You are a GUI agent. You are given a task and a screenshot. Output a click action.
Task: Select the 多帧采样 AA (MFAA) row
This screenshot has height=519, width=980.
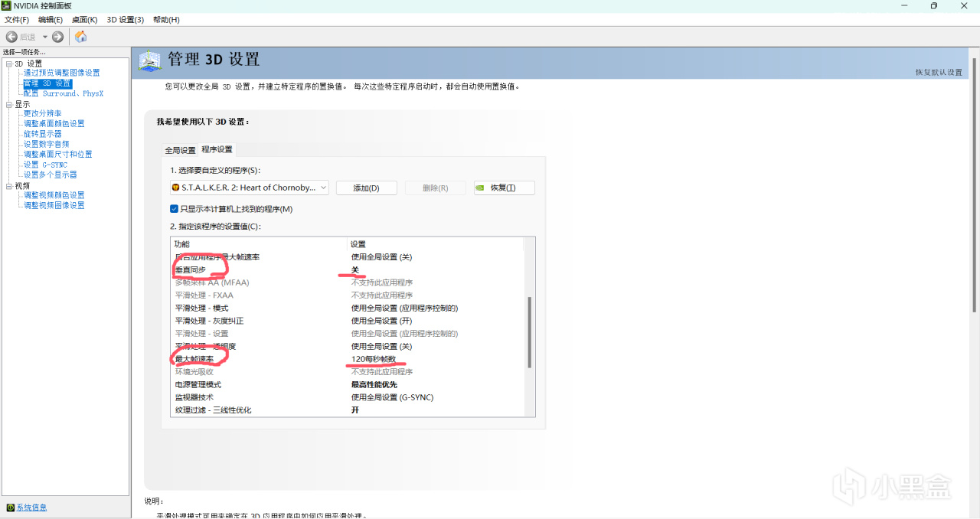tap(348, 282)
